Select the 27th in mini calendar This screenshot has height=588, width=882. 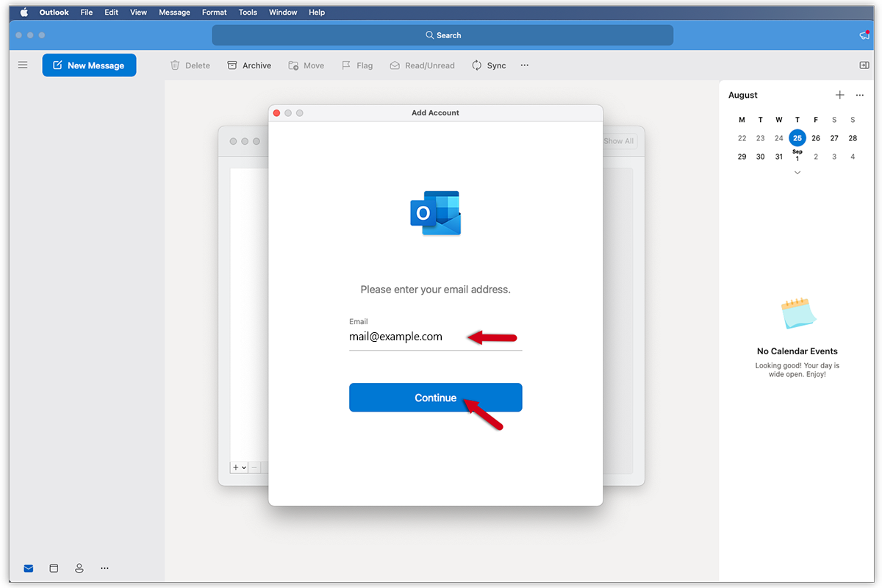(834, 138)
